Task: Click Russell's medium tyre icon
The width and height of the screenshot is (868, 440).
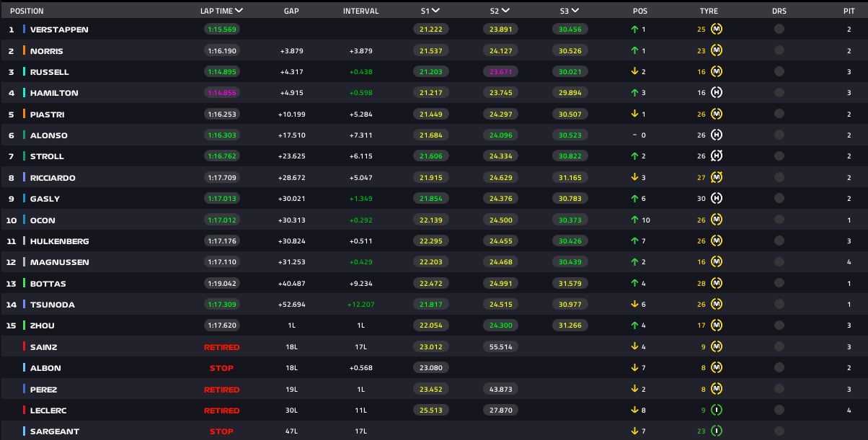Action: 717,72
